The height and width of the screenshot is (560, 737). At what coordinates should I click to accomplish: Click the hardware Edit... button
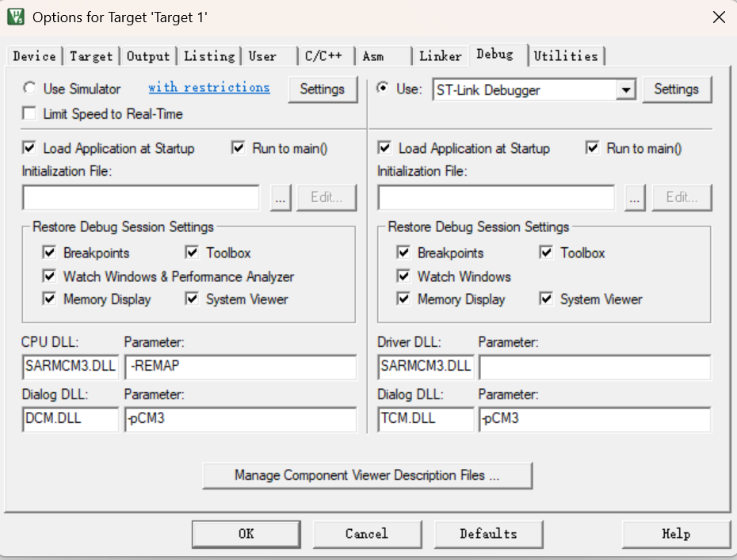tap(682, 197)
